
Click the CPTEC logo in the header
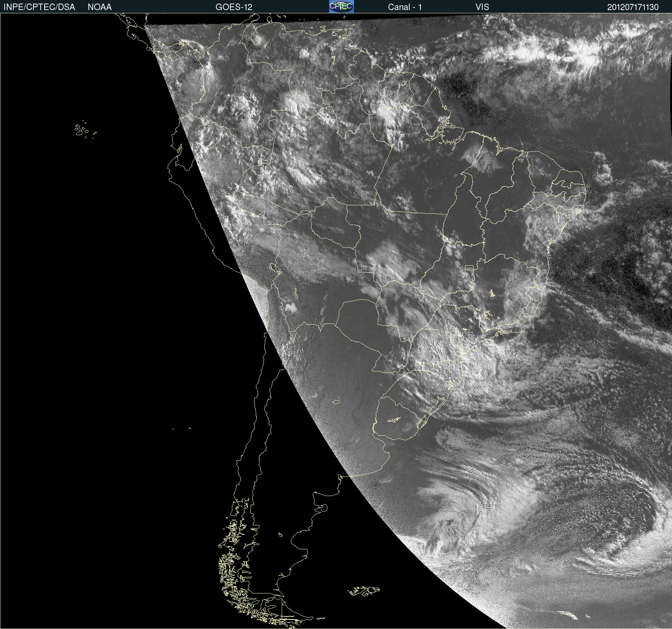coord(341,6)
